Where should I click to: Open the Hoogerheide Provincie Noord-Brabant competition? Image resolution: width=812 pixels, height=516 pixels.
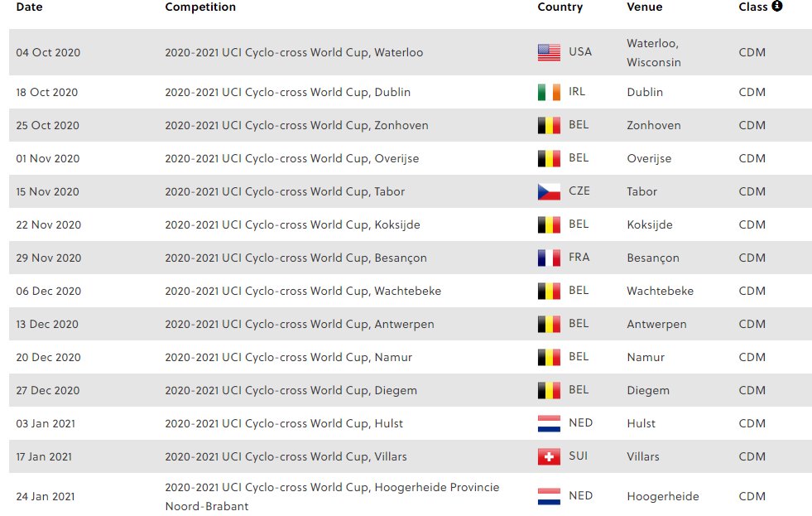point(332,496)
